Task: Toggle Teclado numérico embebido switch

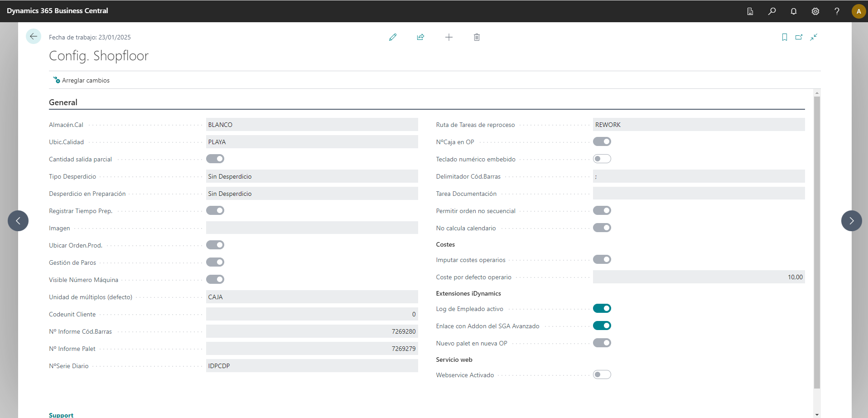Action: (x=602, y=159)
